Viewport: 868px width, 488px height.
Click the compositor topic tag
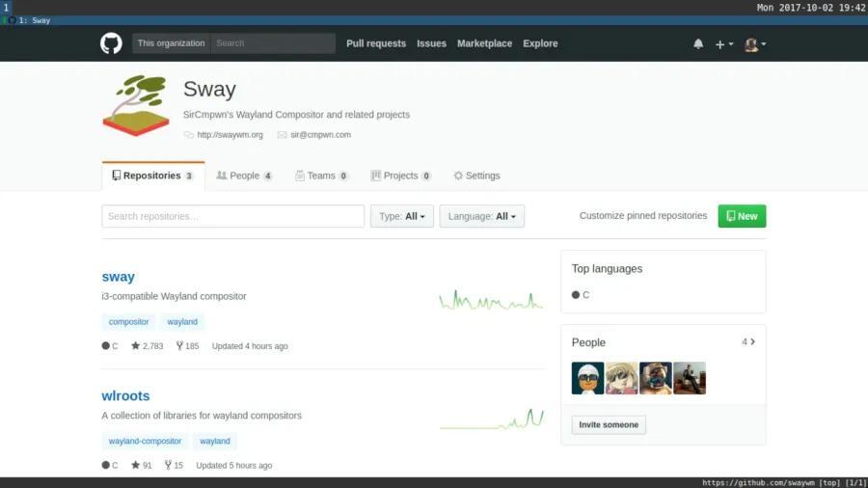[x=128, y=322]
